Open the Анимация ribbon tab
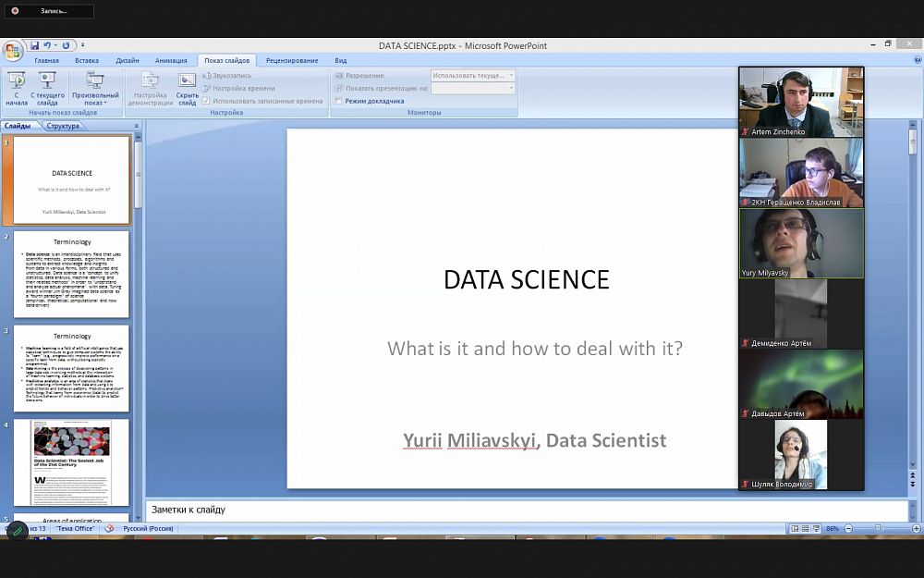This screenshot has width=924, height=578. pyautogui.click(x=171, y=60)
